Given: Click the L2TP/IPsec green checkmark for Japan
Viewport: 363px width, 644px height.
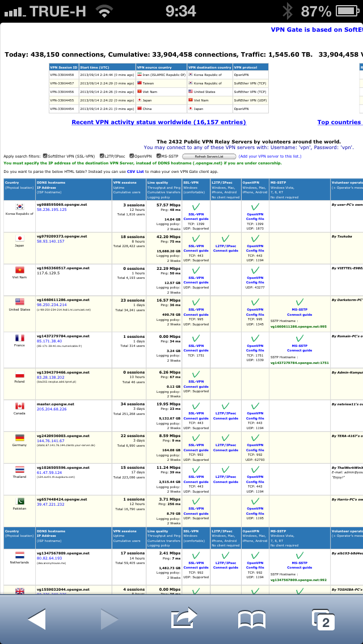Looking at the screenshot, I should tap(225, 239).
